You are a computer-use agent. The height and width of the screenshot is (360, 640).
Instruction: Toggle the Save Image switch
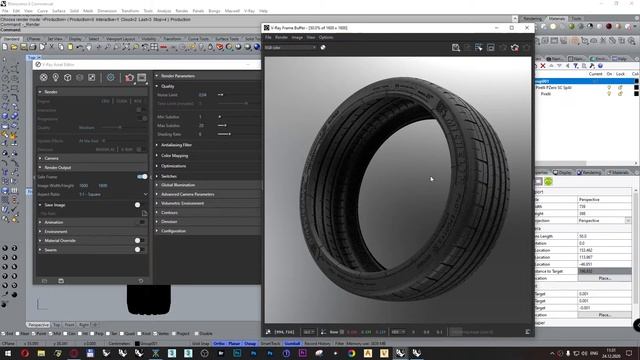(140, 205)
